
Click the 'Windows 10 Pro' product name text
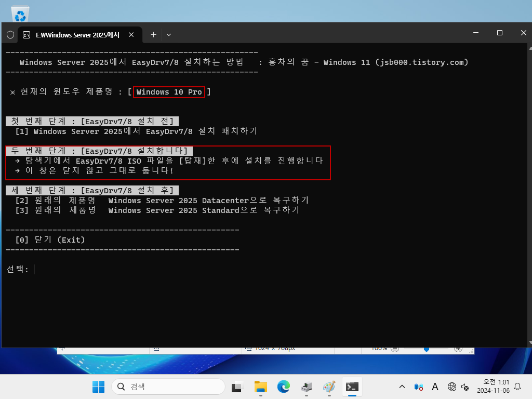click(169, 92)
